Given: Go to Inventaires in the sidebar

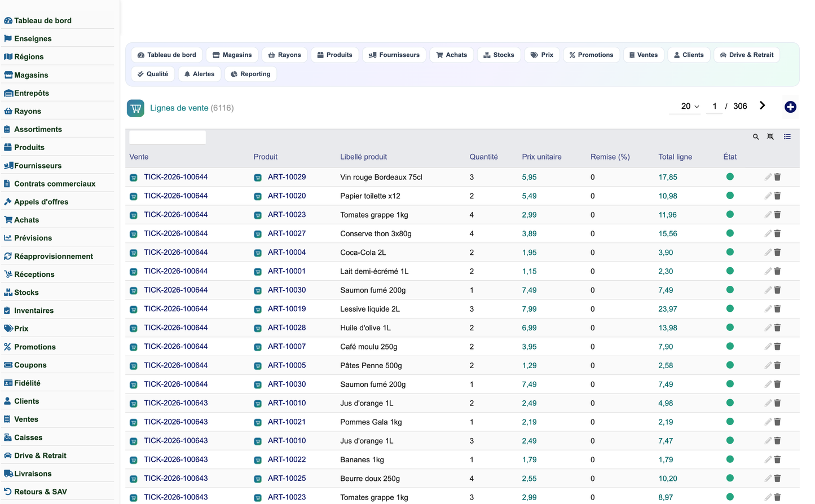Looking at the screenshot, I should point(34,311).
